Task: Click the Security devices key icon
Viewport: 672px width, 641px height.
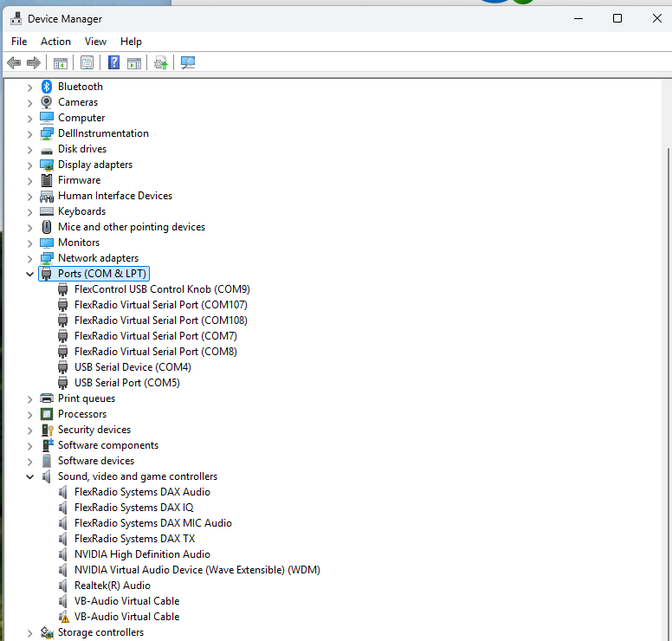Action: click(x=47, y=430)
